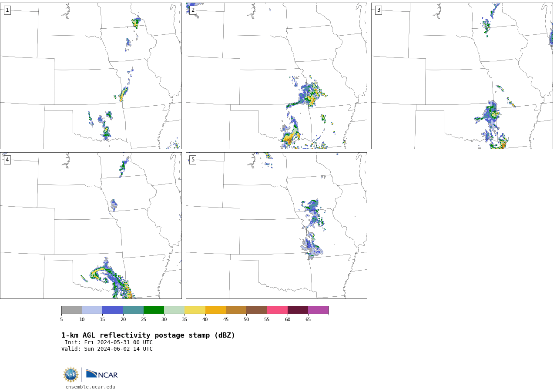
Task: Click the colorbar tick label '5'
Action: pos(61,319)
